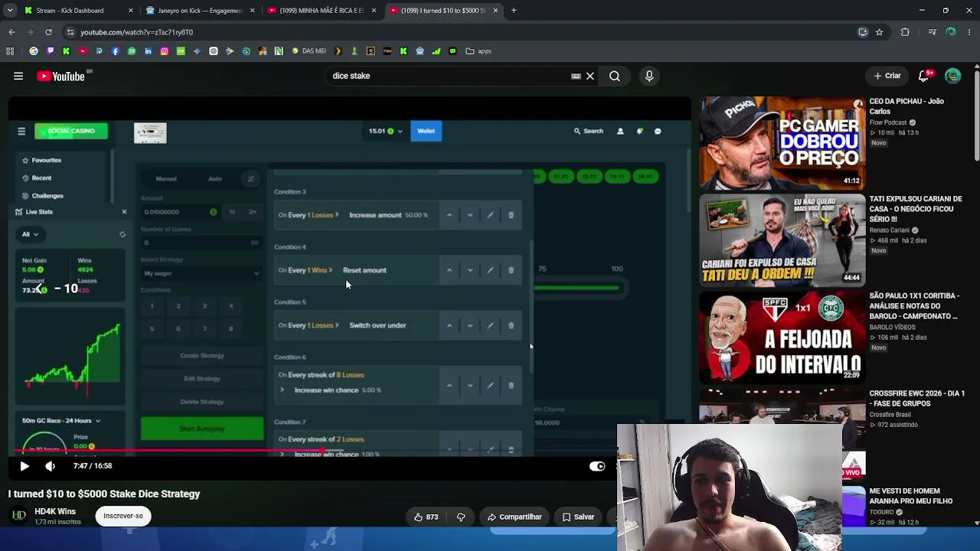Image resolution: width=980 pixels, height=551 pixels.
Task: Expand the 50m GC Race - 24 Hours dropdown
Action: [x=61, y=421]
